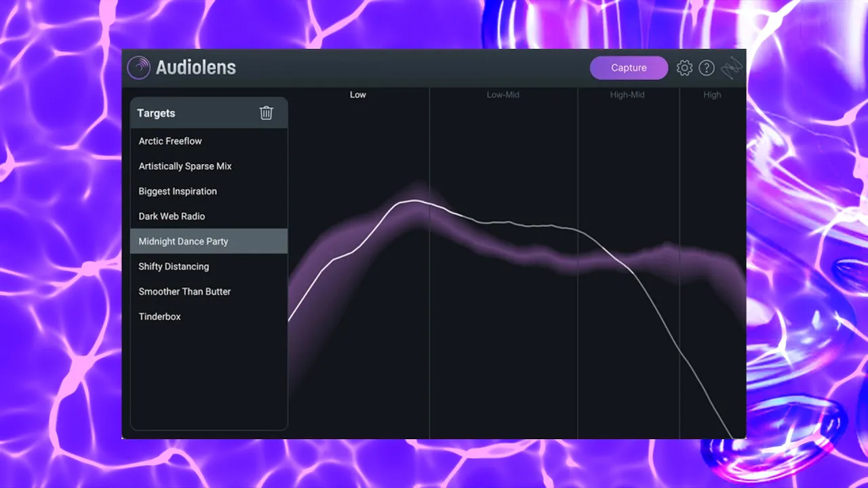868x488 pixels.
Task: Delete target using the trash icon
Action: (x=267, y=113)
